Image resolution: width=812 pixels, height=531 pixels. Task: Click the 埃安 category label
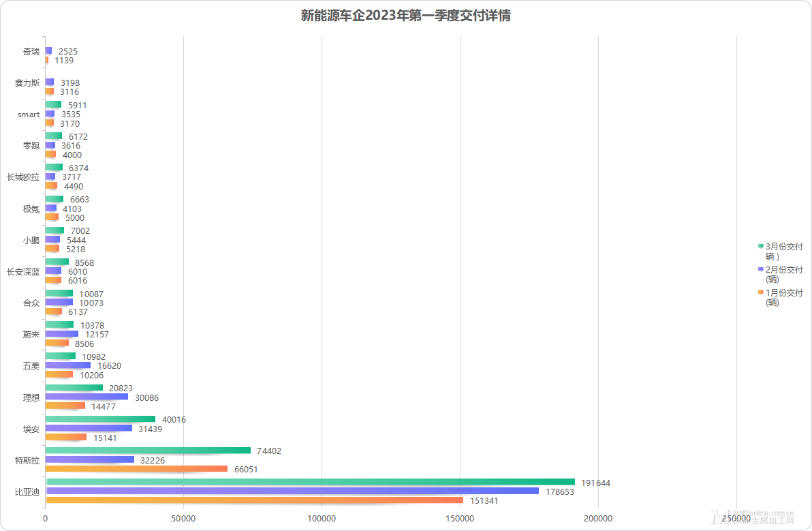31,429
